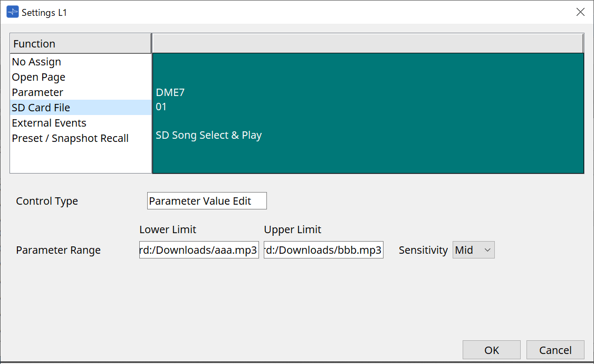Select 'Parameter' in the Function list
Screen dimensions: 594x364
pos(37,92)
